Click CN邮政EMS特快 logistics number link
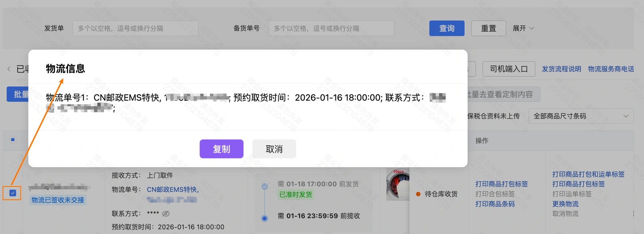This screenshot has height=234, width=644. click(173, 190)
